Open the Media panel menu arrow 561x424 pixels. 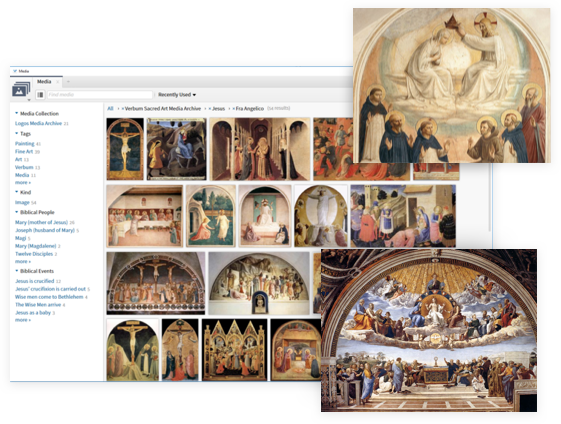pos(29,100)
